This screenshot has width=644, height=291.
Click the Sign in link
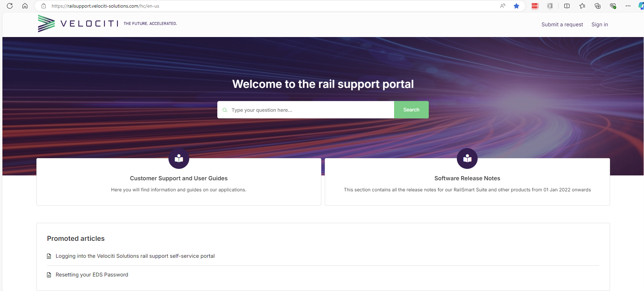[600, 25]
